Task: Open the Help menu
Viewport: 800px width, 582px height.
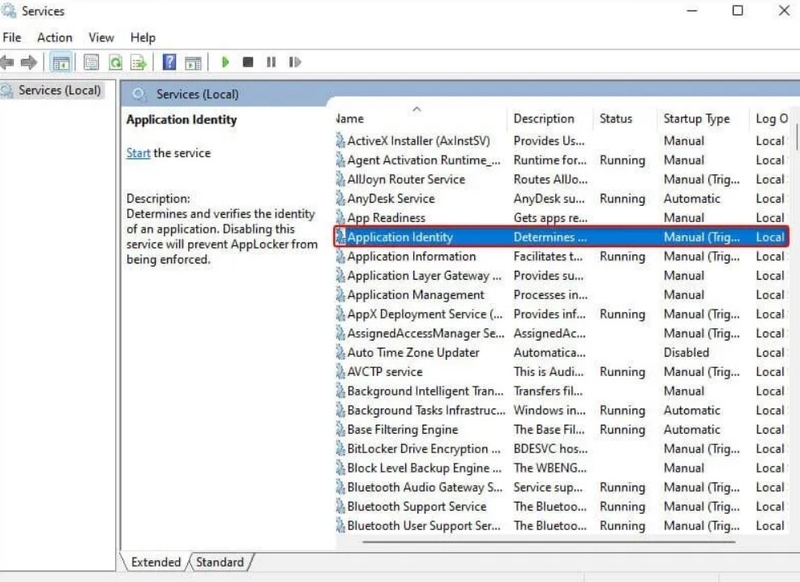Action: click(143, 38)
